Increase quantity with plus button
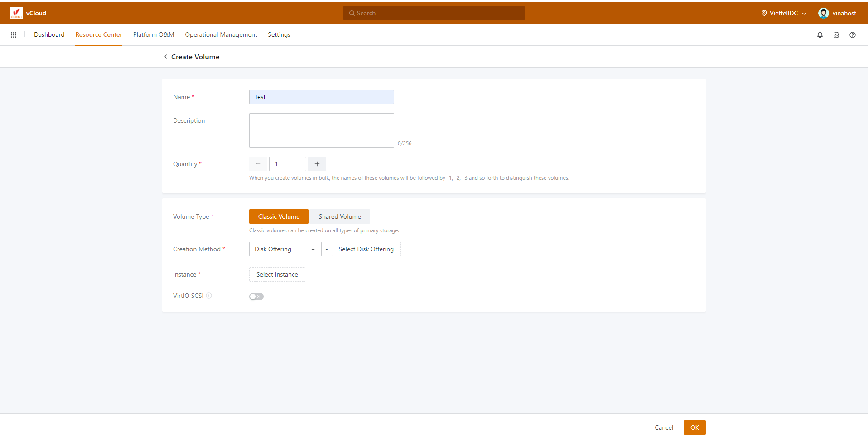Viewport: 868px width, 441px height. (x=317, y=164)
